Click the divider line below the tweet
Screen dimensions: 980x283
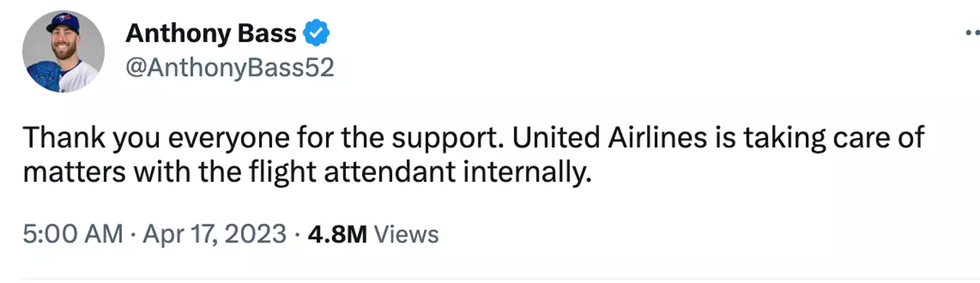click(490, 278)
